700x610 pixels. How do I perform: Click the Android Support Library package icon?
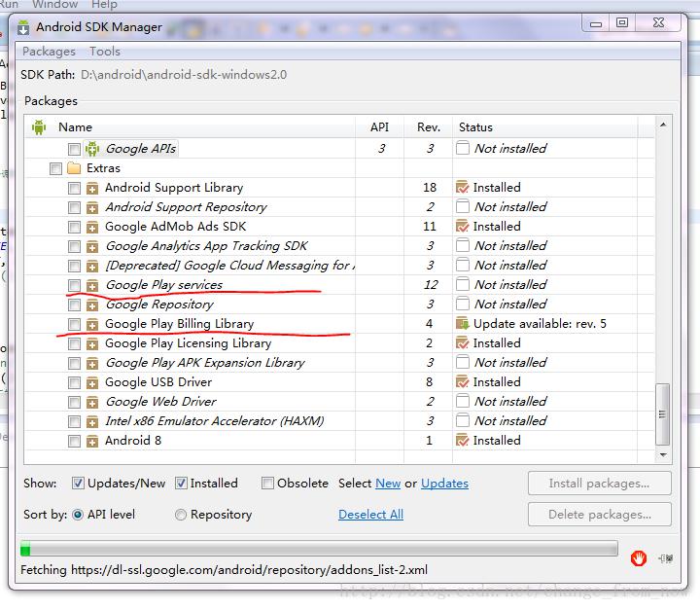(92, 188)
